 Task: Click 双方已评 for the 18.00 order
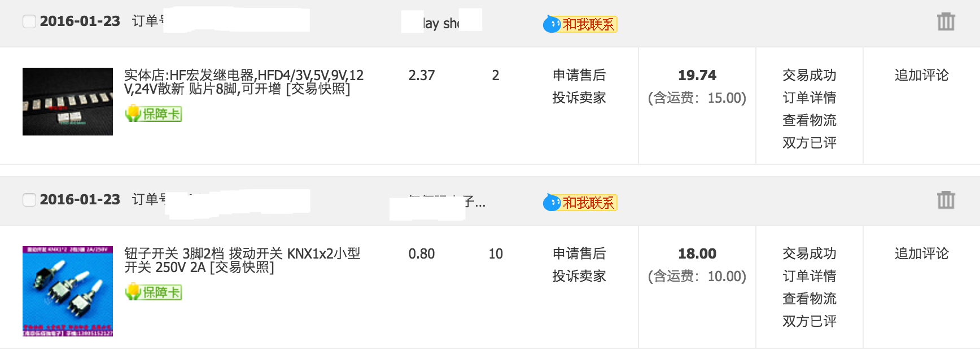pyautogui.click(x=810, y=321)
